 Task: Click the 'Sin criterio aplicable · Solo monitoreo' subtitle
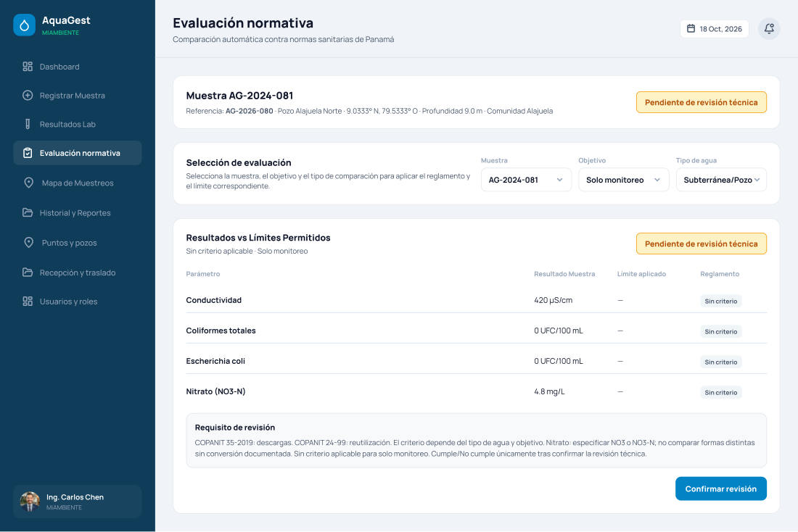(x=247, y=252)
